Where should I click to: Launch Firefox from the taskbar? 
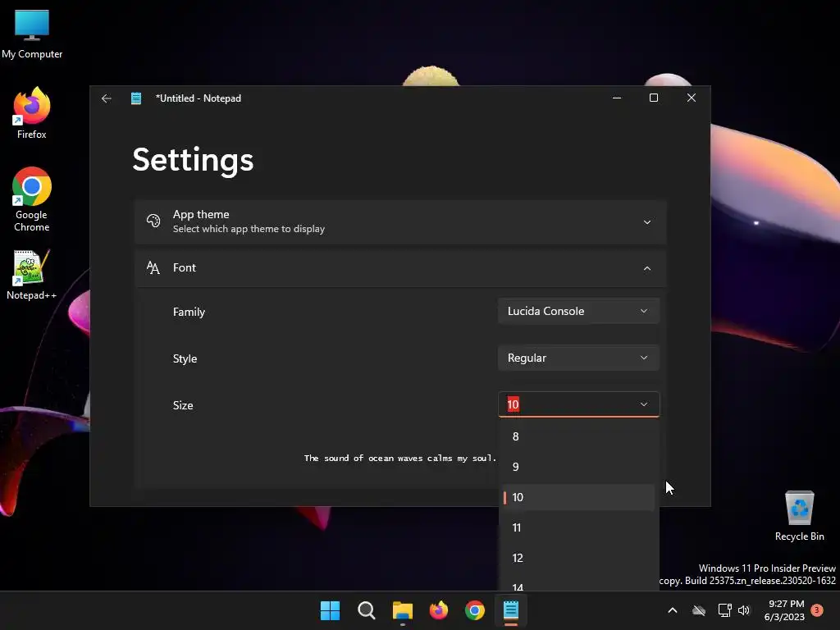coord(439,610)
